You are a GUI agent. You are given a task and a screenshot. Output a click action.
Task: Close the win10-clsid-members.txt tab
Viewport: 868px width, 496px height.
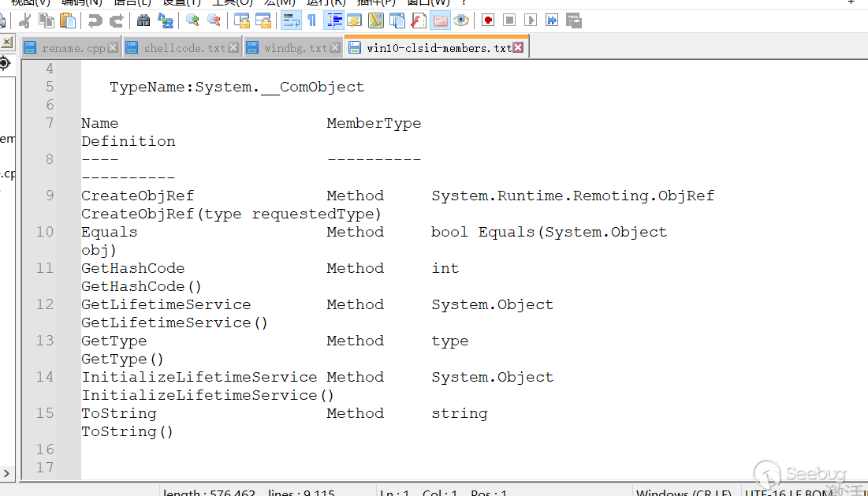518,47
